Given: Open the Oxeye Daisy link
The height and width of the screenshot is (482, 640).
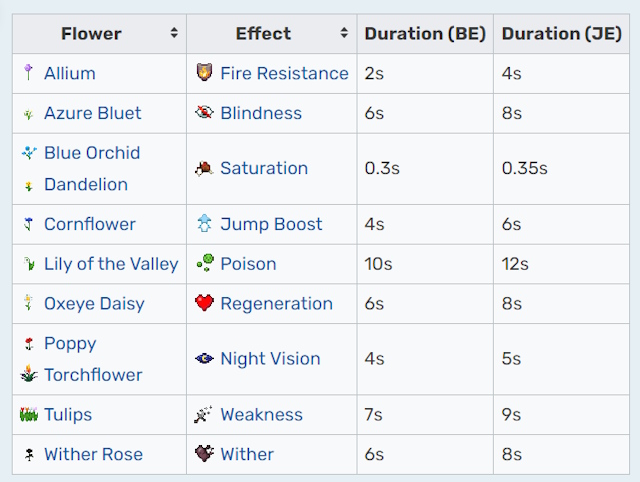Looking at the screenshot, I should [x=94, y=304].
